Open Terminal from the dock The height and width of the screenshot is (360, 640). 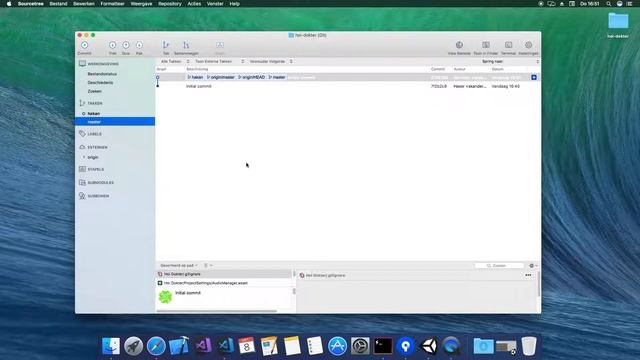(383, 346)
